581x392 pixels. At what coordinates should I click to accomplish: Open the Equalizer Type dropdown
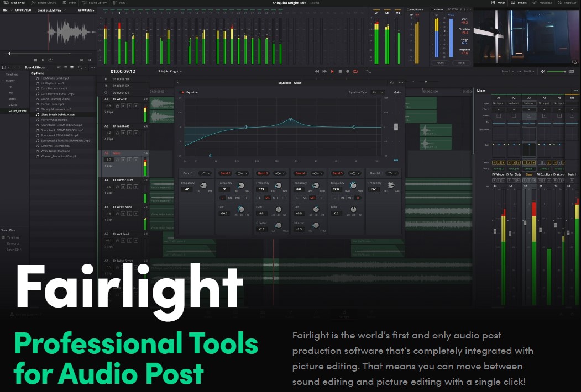[377, 92]
